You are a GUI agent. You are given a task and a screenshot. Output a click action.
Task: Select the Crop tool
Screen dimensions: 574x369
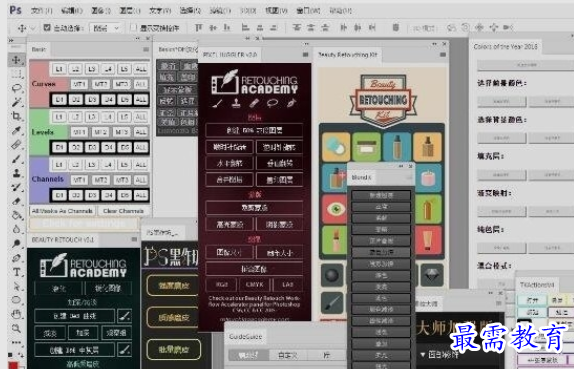pyautogui.click(x=16, y=117)
